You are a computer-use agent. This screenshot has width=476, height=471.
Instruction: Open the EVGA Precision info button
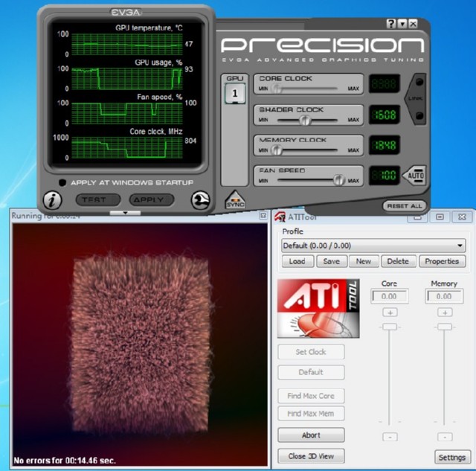coord(53,200)
